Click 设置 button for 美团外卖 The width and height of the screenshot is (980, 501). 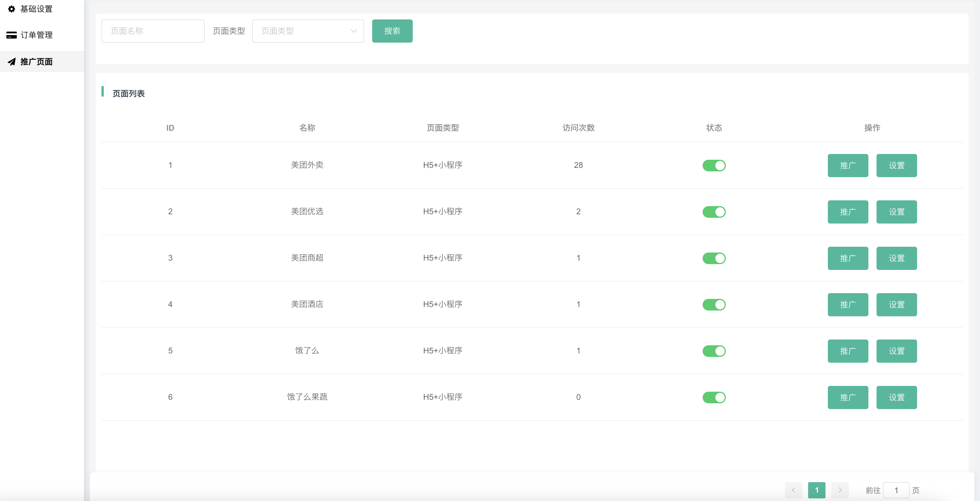tap(897, 166)
